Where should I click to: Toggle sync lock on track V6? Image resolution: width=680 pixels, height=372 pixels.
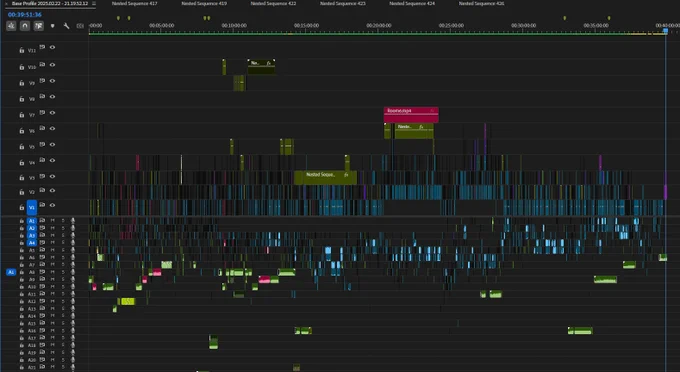[42, 128]
